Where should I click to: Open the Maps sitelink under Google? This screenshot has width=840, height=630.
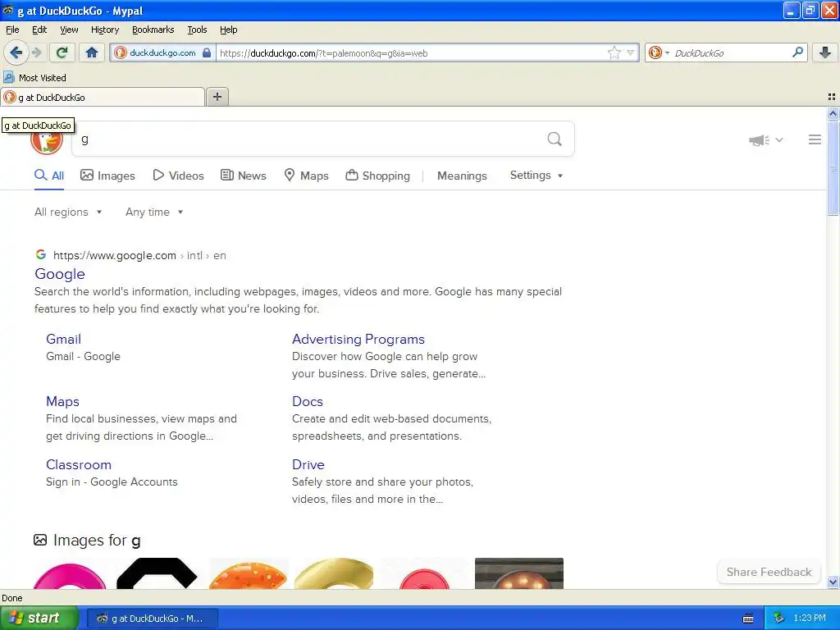point(62,401)
